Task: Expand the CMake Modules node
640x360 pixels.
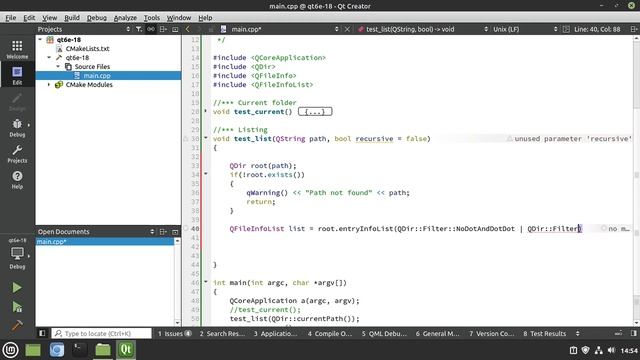Action: pos(49,84)
